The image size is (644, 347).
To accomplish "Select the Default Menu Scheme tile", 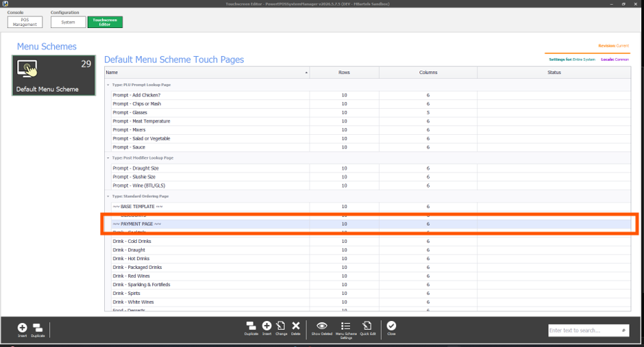I will click(x=54, y=75).
